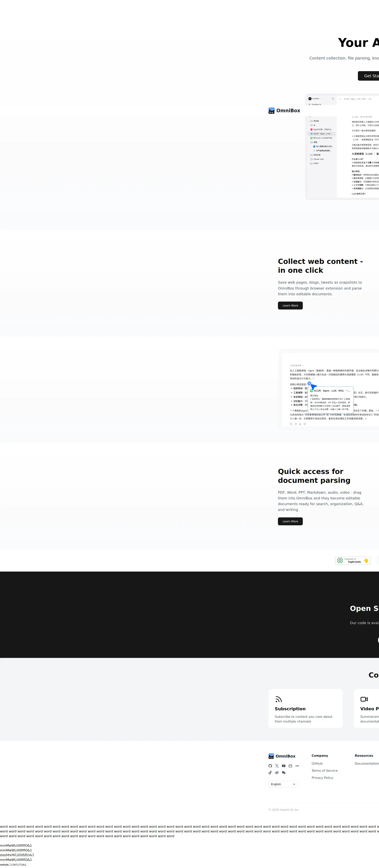Open the English language dropdown
Viewport: 379px width, 868px height.
point(283,784)
